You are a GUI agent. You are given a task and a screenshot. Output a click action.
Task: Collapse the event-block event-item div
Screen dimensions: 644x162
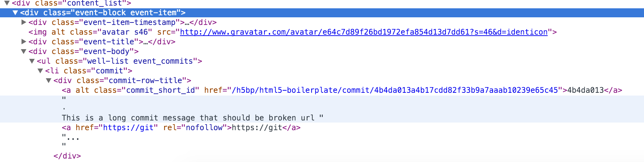(15, 13)
